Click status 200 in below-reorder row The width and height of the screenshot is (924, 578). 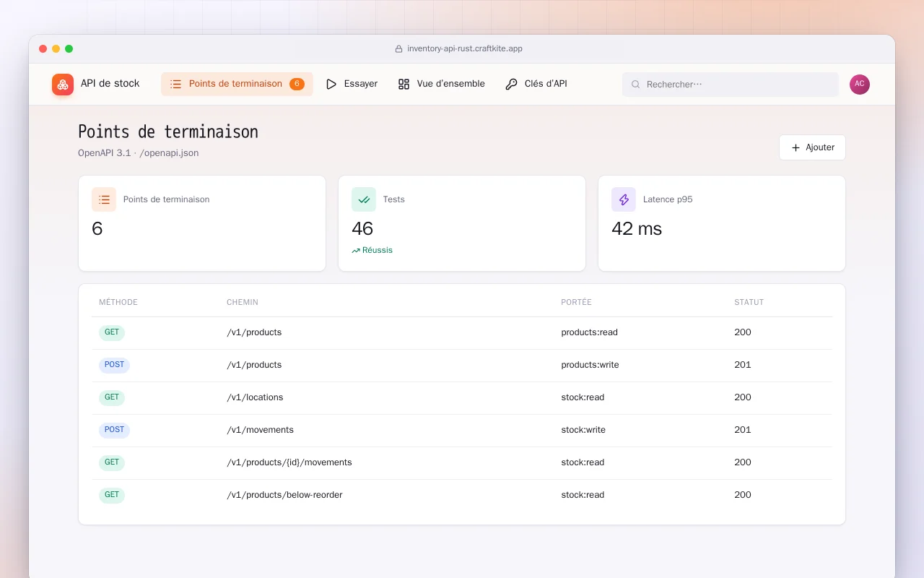[x=743, y=495]
